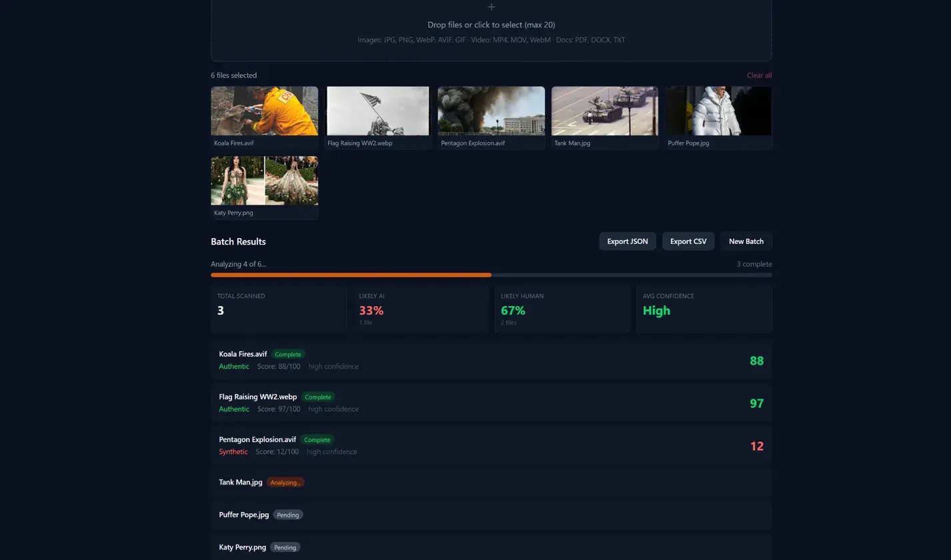
Task: Click the Avg Confidence High card
Action: point(704,309)
